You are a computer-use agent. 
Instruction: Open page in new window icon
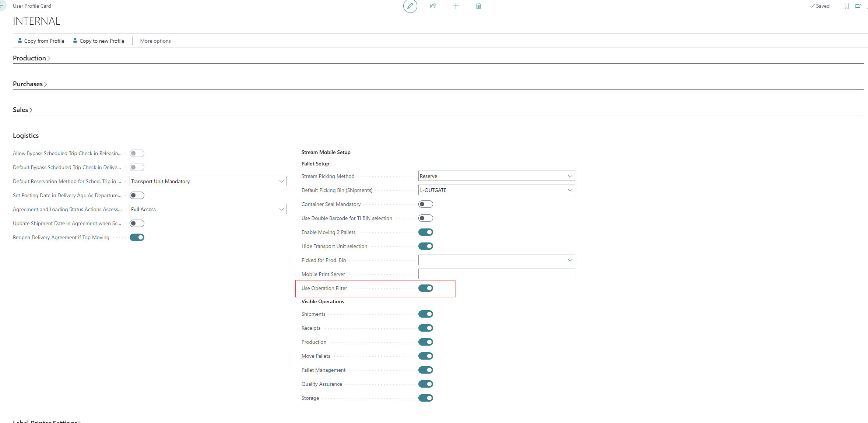coord(858,6)
